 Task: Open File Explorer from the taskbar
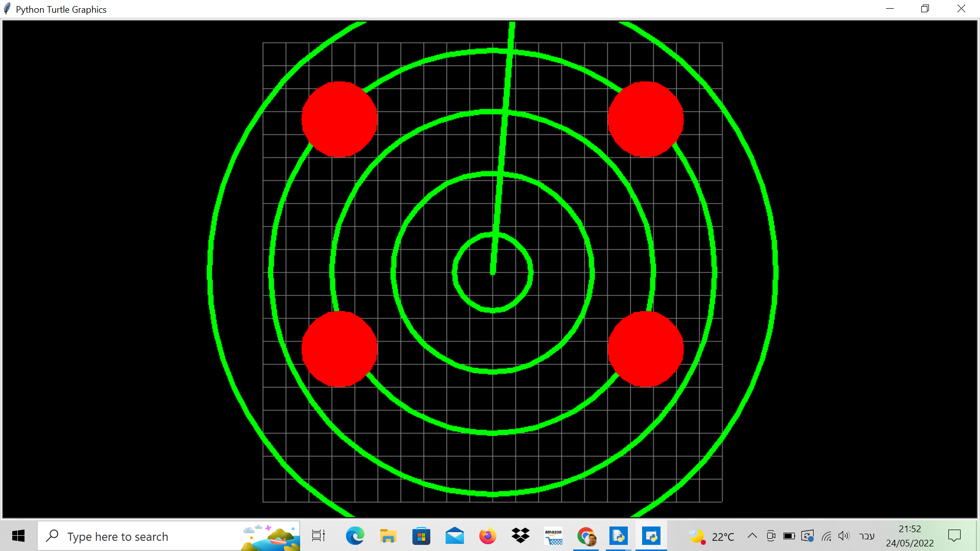[388, 536]
